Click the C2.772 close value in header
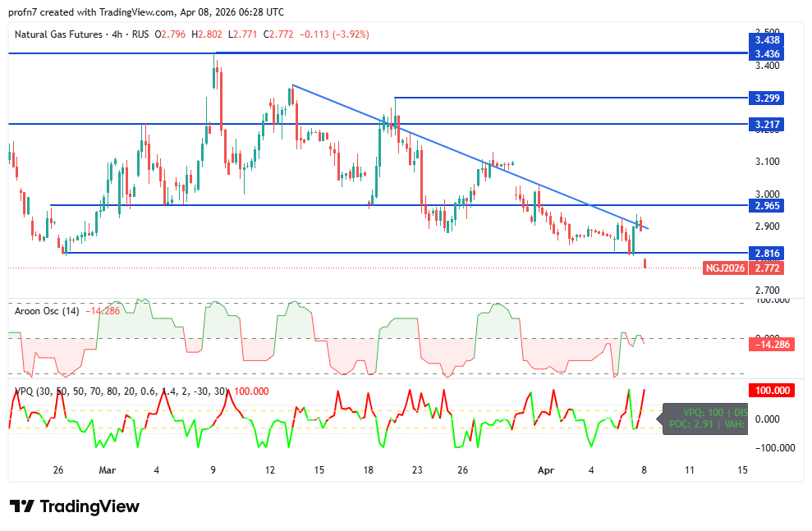The image size is (812, 531). point(278,34)
